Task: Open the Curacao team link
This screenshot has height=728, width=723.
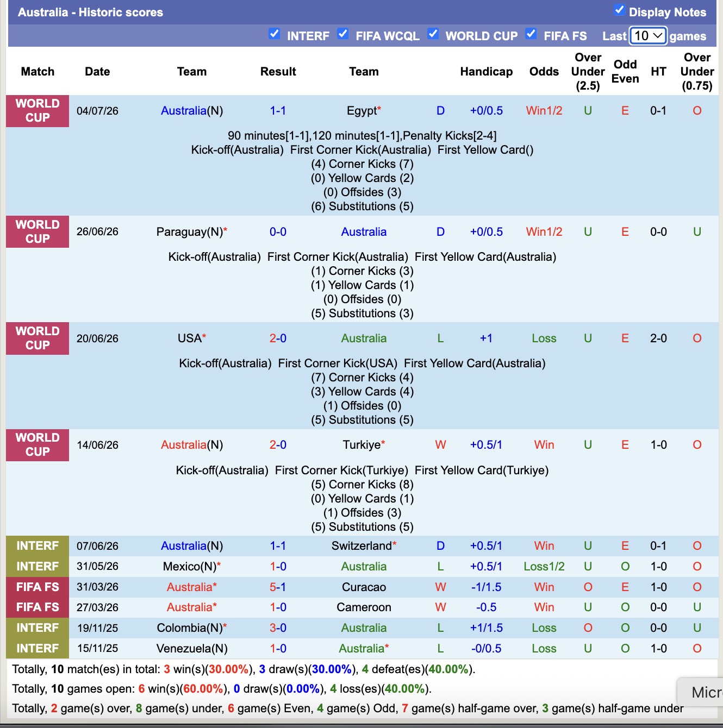Action: pos(364,587)
